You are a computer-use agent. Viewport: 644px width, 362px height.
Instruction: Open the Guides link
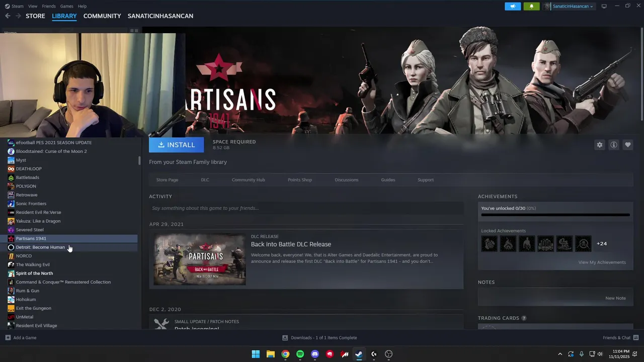tap(388, 179)
